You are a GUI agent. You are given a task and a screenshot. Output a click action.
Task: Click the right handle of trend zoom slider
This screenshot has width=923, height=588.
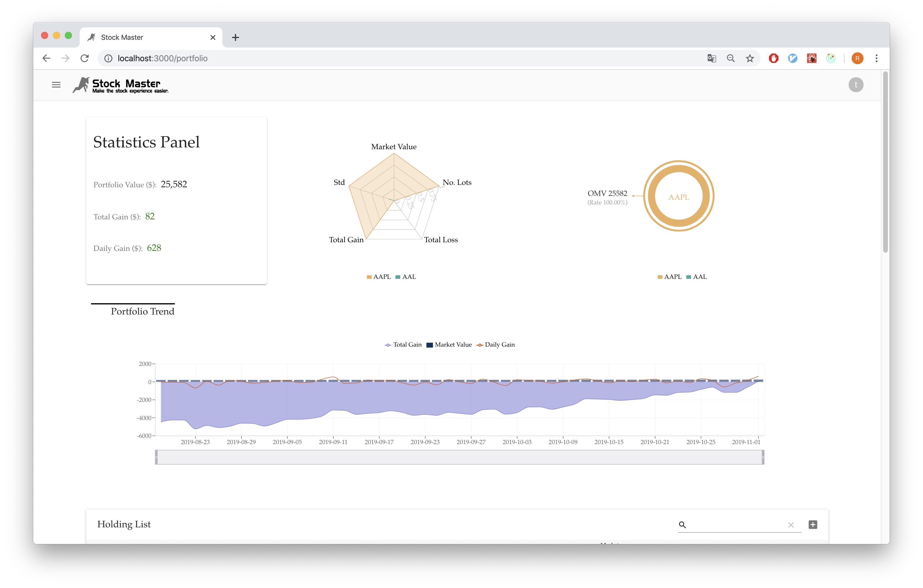pos(763,457)
